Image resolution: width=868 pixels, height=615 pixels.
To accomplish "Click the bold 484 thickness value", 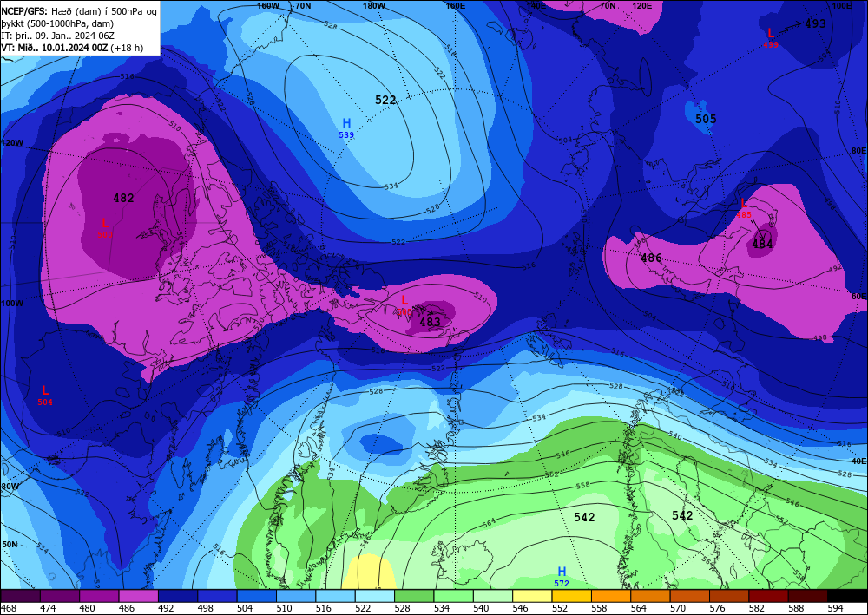I will click(762, 244).
